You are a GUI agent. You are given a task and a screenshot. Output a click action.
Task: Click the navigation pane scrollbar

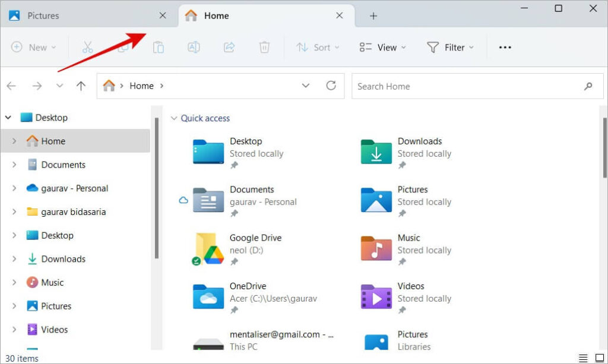tap(157, 188)
